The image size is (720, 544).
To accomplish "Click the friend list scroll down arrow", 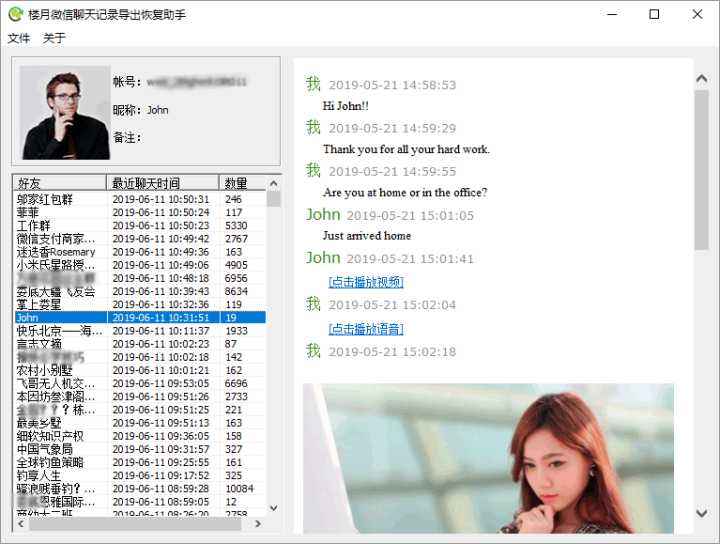I will coord(274,508).
